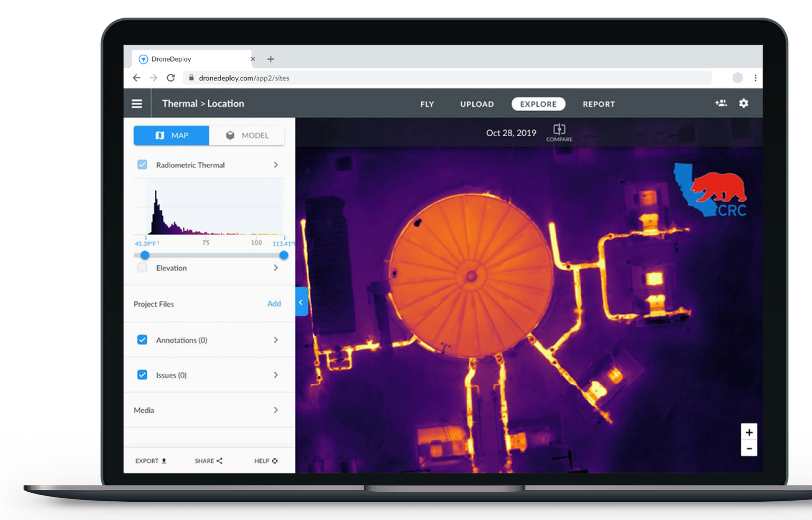Open the settings gear

click(743, 103)
